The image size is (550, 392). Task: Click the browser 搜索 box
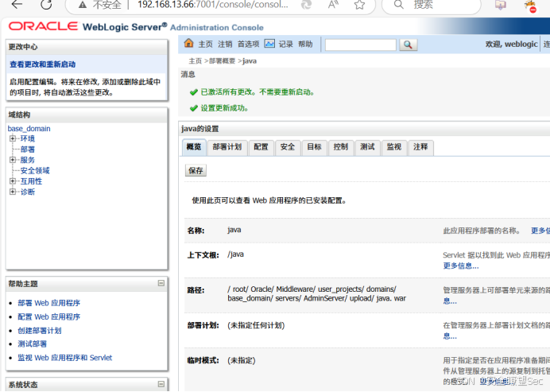coord(432,5)
